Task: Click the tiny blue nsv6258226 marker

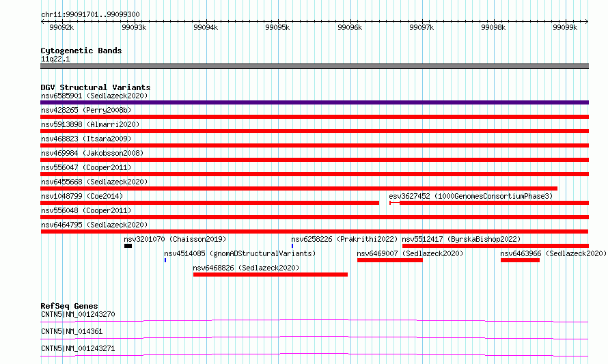Action: [292, 246]
